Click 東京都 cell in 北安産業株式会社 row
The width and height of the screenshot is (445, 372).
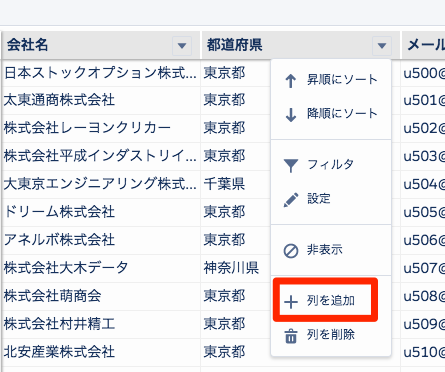click(236, 353)
